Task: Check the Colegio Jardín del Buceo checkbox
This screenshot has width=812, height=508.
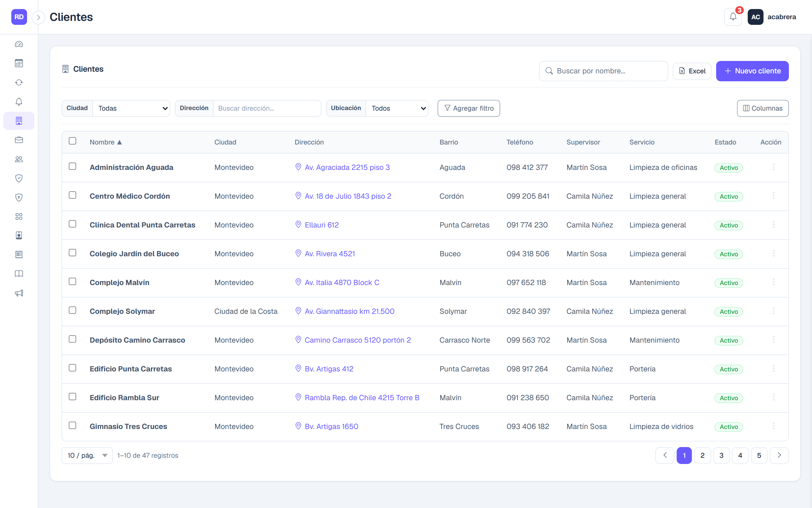Action: click(x=72, y=253)
